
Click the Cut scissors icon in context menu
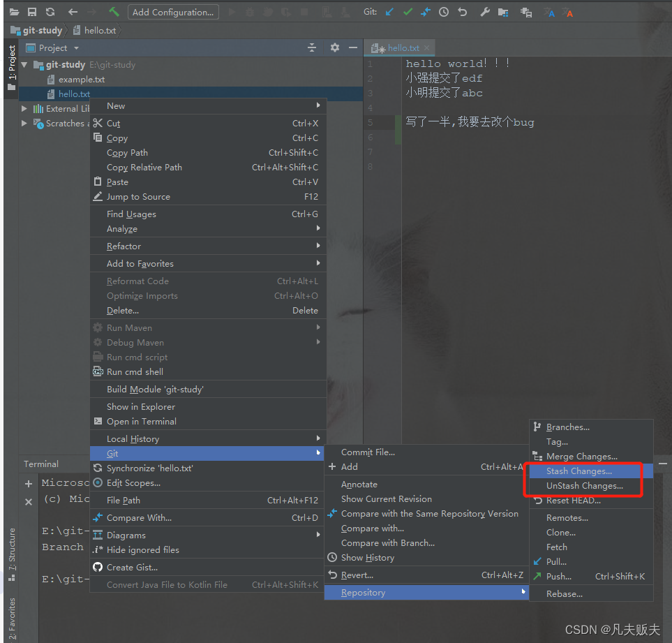[x=98, y=123]
